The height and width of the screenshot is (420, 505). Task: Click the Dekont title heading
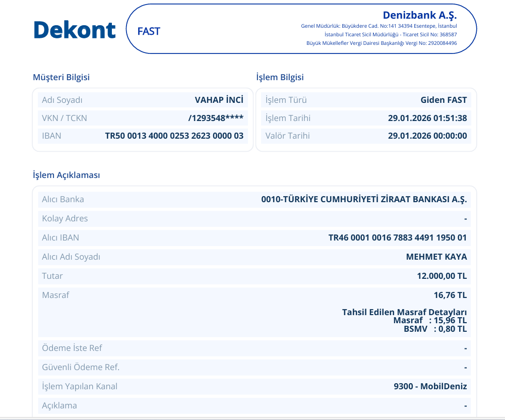click(75, 30)
